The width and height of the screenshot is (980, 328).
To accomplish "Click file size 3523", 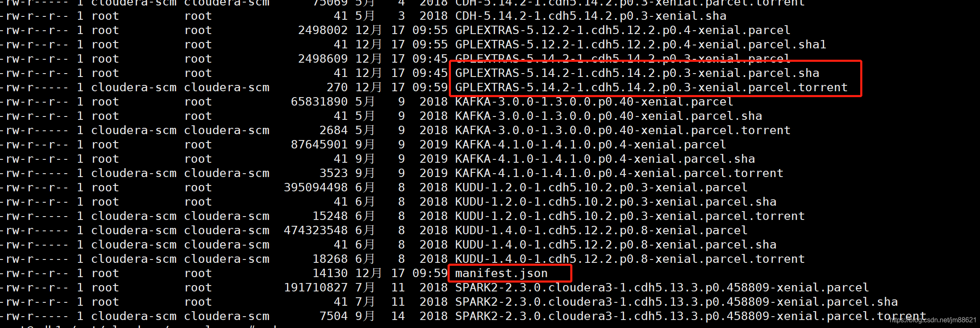I will point(334,173).
